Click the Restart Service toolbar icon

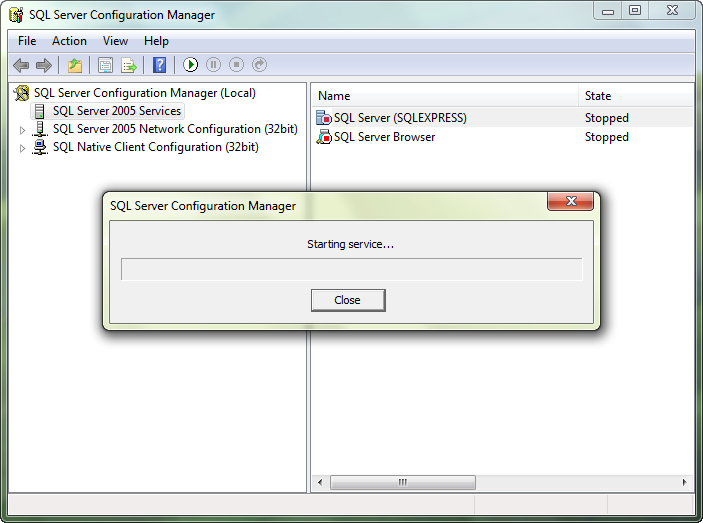tap(259, 65)
